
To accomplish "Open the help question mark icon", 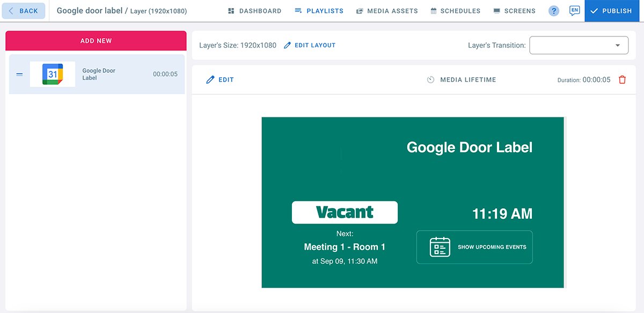I will (x=554, y=11).
